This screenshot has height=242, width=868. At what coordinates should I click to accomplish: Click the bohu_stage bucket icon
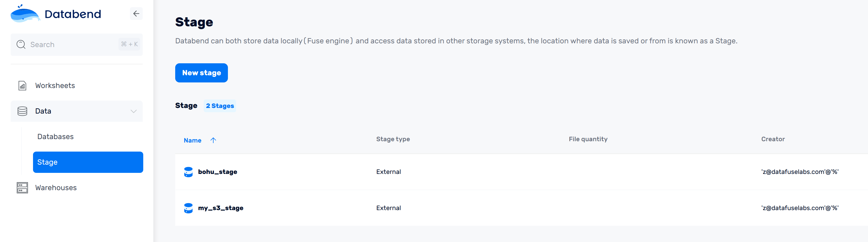188,172
